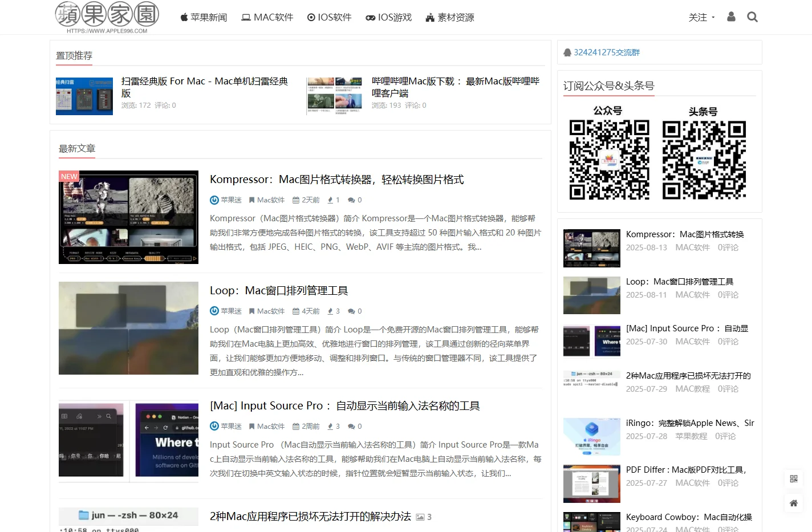
Task: Click the views flame icon under Kompressor
Action: [x=330, y=200]
